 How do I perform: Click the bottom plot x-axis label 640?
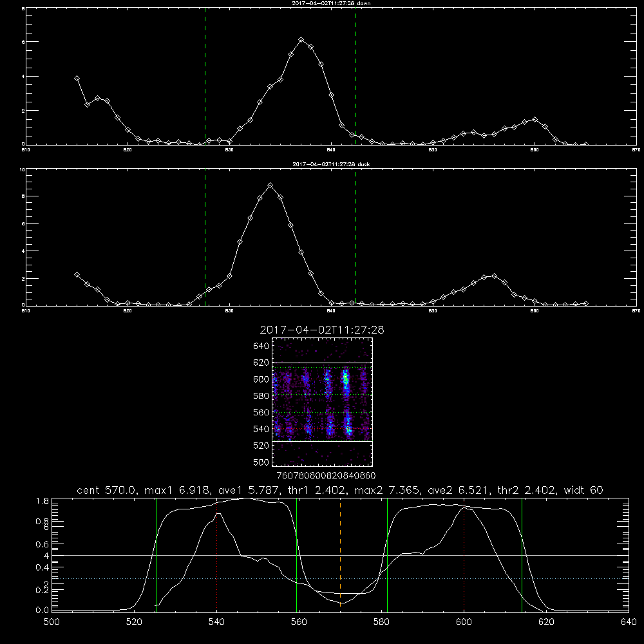(629, 622)
